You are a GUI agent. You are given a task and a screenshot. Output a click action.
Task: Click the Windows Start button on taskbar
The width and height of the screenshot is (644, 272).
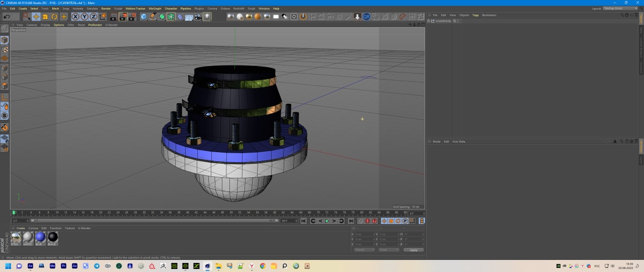(x=8, y=266)
